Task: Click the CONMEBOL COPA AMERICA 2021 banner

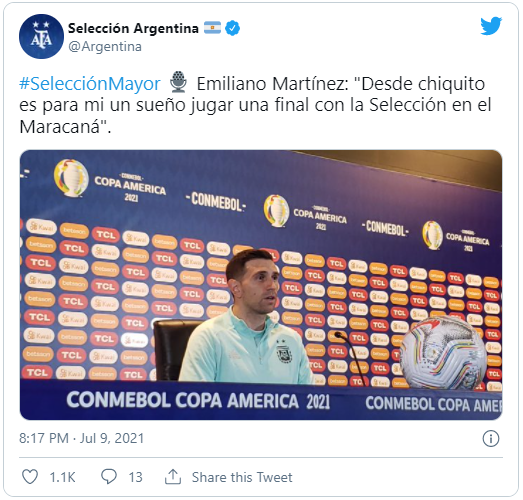Action: [x=198, y=400]
